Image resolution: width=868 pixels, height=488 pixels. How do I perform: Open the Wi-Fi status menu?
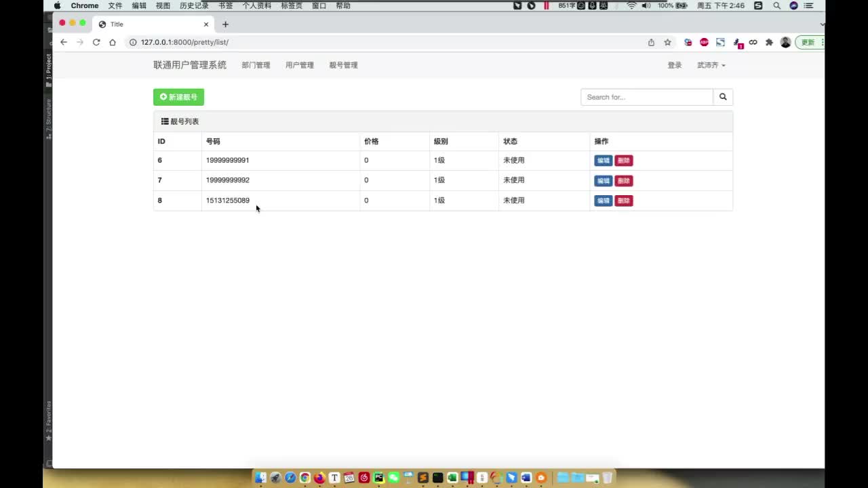tap(631, 5)
